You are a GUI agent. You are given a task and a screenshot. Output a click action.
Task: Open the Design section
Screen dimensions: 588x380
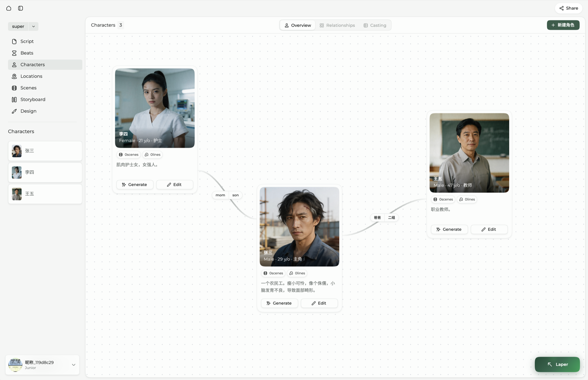(28, 111)
